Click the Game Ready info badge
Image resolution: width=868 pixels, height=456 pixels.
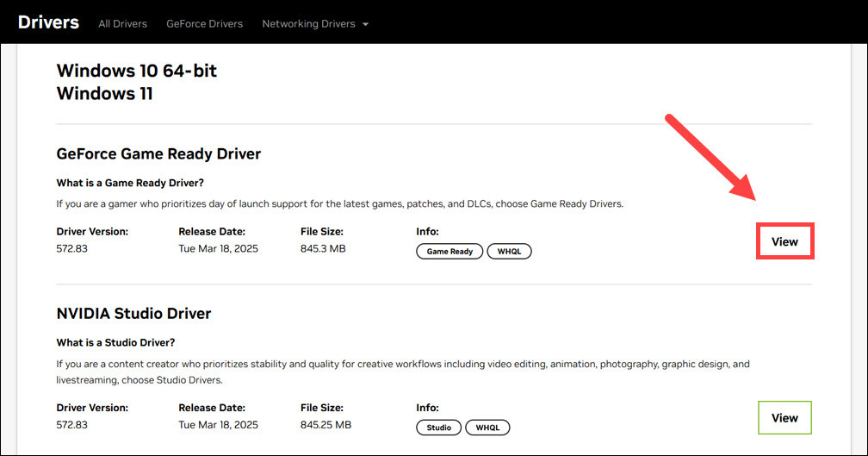click(449, 252)
